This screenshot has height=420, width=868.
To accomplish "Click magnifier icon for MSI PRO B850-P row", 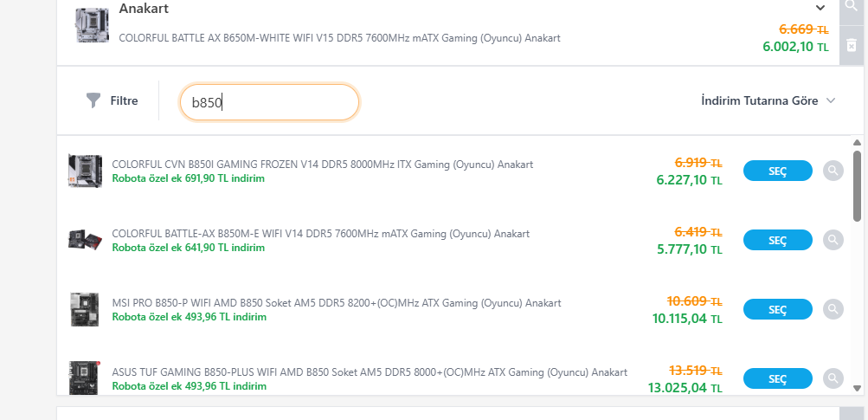I will 833,309.
